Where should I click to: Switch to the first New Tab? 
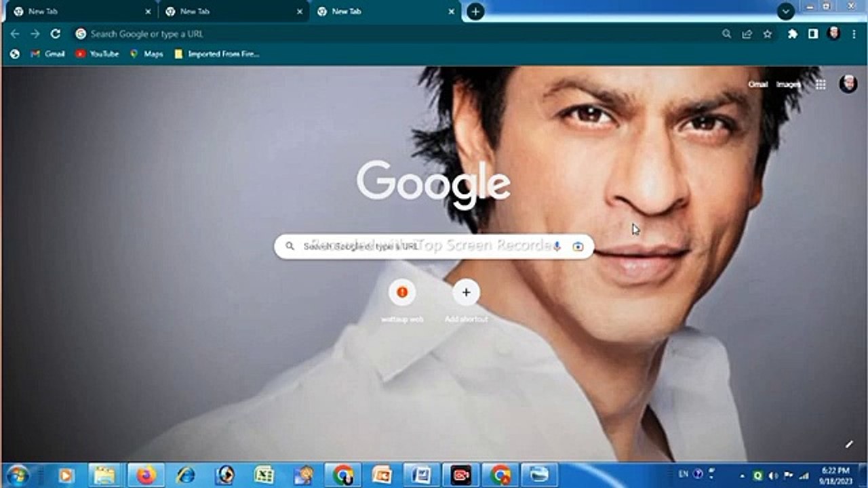coord(81,12)
